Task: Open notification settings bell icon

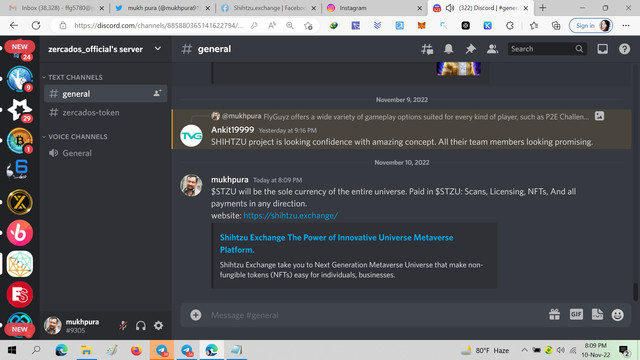Action: pos(449,49)
